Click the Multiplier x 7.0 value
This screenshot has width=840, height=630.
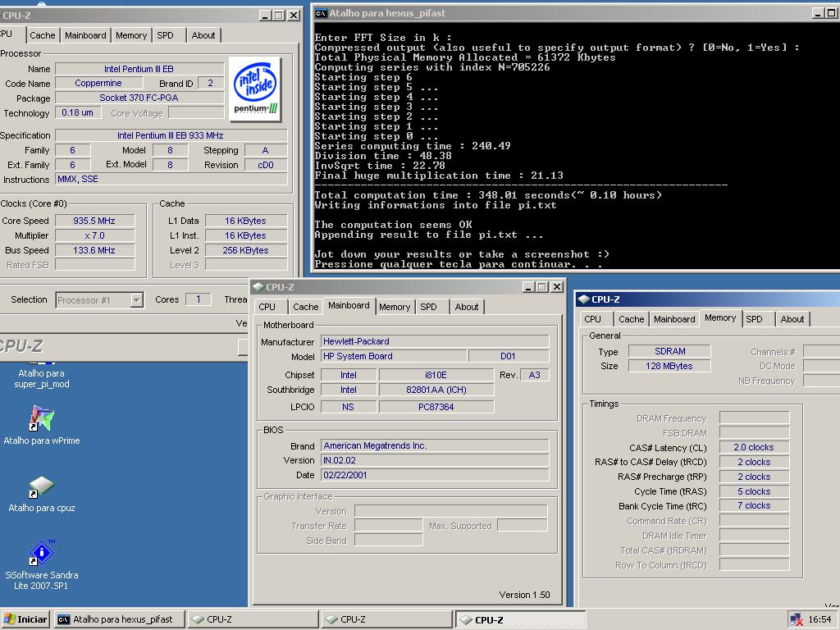(95, 235)
